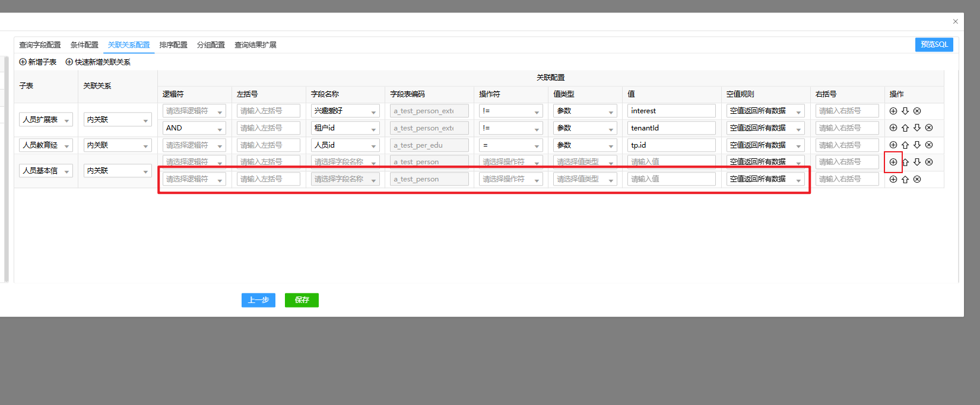Image resolution: width=980 pixels, height=405 pixels.
Task: Expand the AND logic operator dropdown
Action: (194, 128)
